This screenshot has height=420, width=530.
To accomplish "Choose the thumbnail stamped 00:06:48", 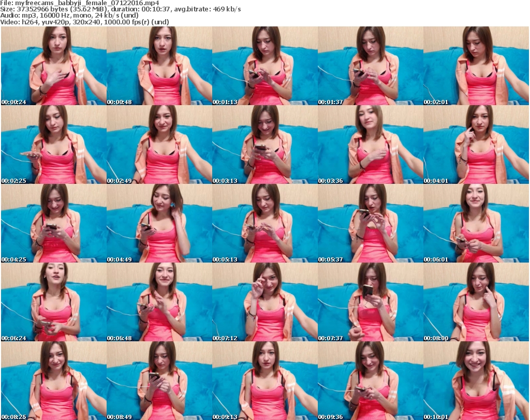I will [x=159, y=302].
